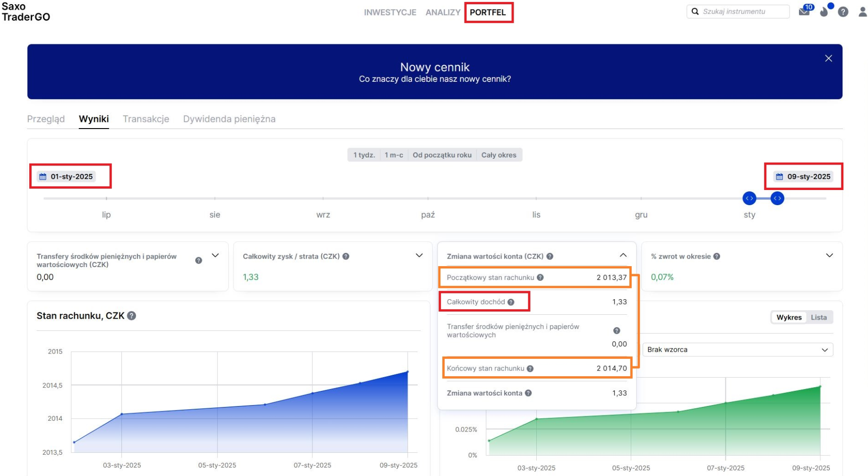Open the user profile icon

[862, 12]
